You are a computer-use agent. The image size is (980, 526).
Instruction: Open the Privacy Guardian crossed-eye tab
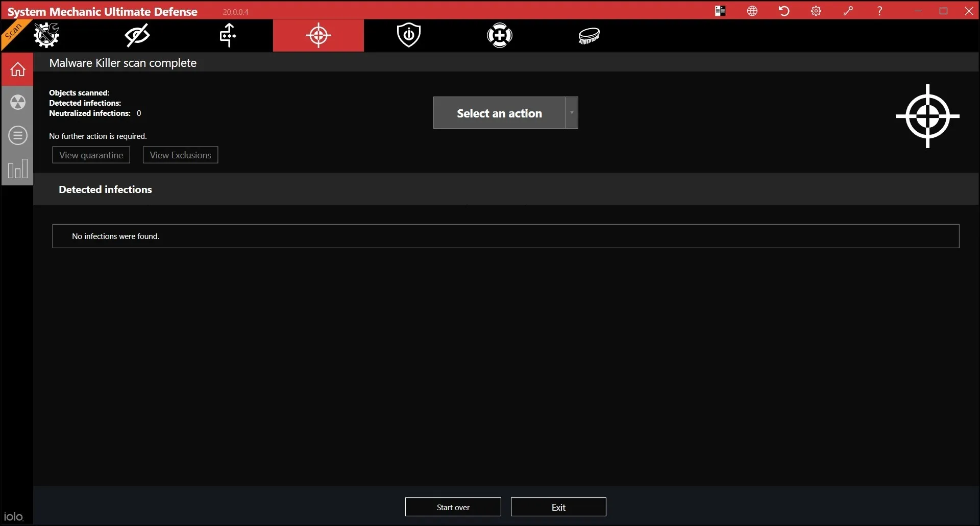pos(137,35)
